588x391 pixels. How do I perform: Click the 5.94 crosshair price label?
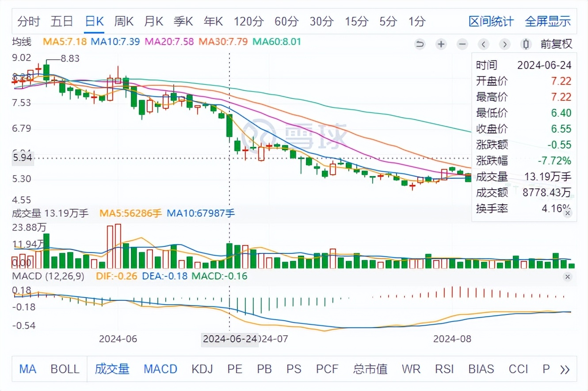pos(23,158)
